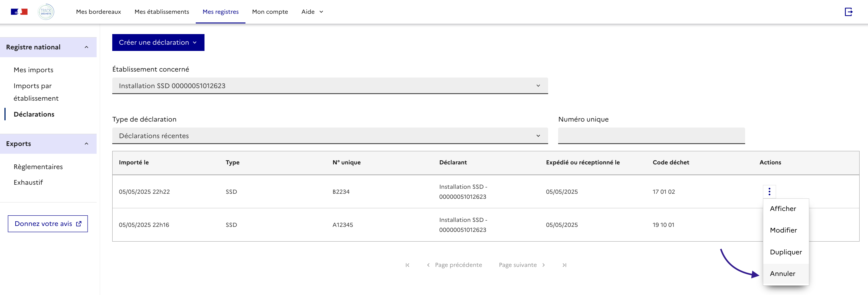Collapse the Registre national sidebar section
Viewport: 868px width, 295px height.
pyautogui.click(x=86, y=47)
